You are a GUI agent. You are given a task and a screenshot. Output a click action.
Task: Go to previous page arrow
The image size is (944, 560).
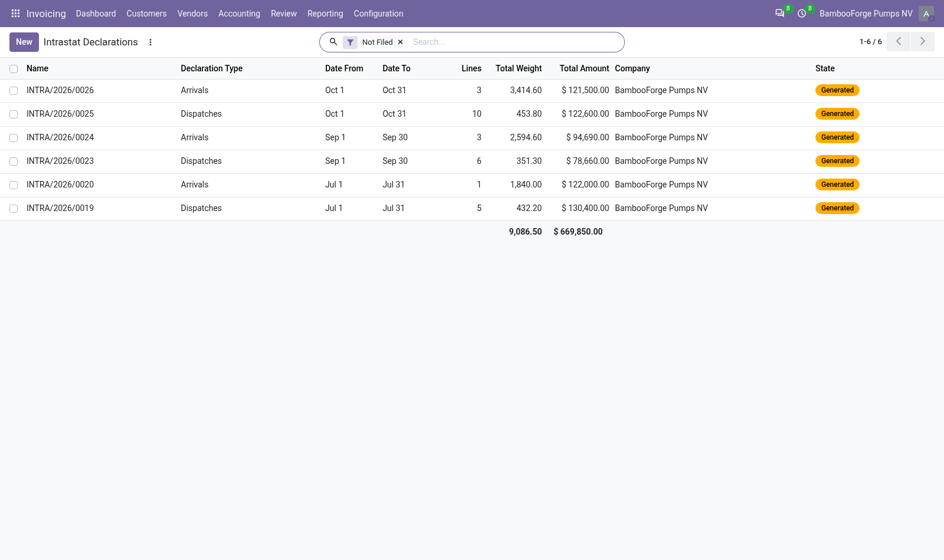[899, 41]
